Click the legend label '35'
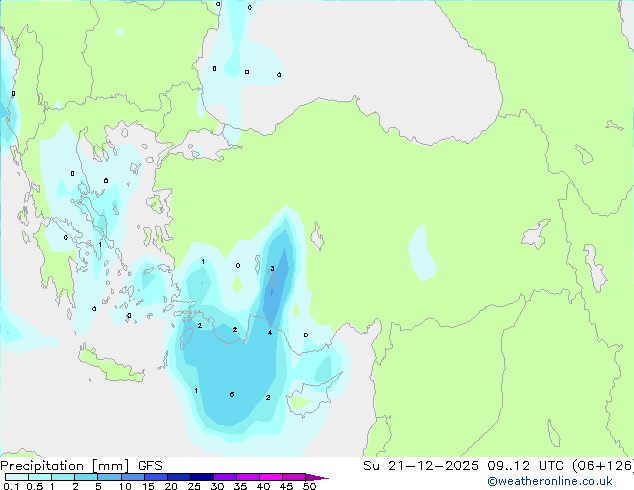 241,486
